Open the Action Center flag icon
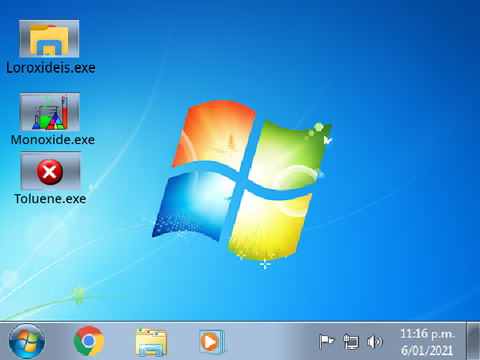 pyautogui.click(x=326, y=341)
